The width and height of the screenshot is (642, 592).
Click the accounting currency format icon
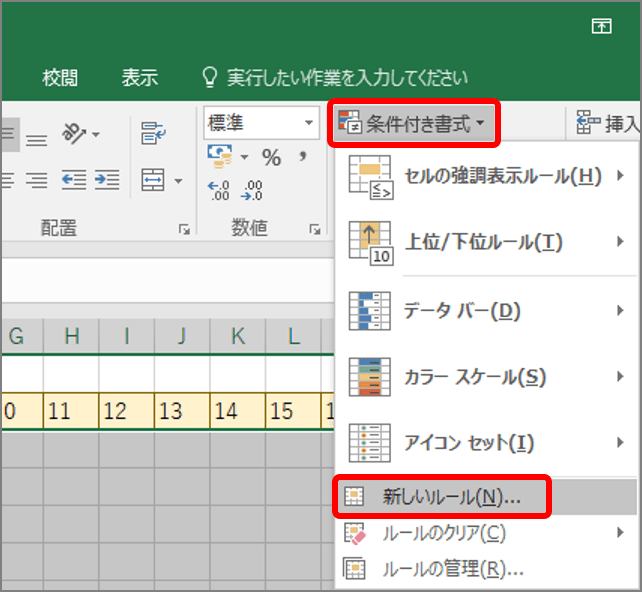click(220, 156)
